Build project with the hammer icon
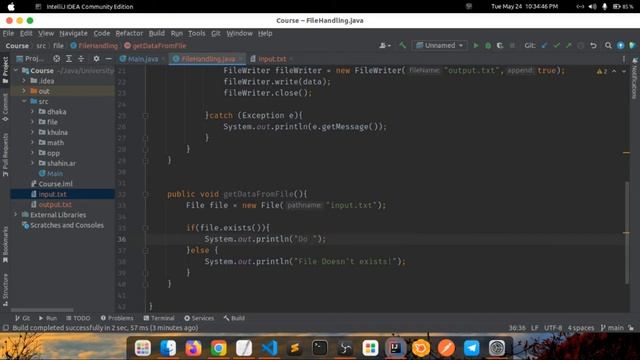Screen dimensions: 640x360 point(402,46)
